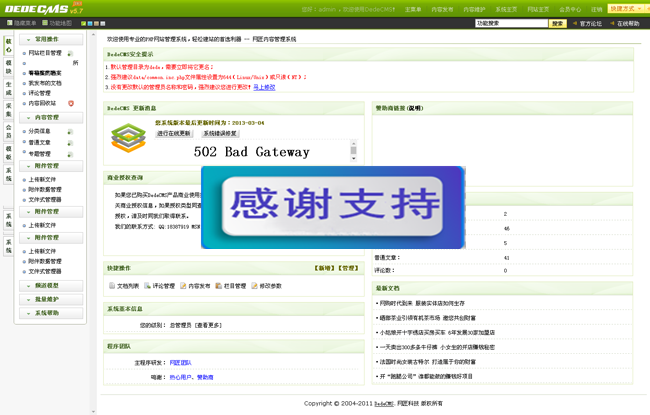Open the 织梦团队 link
This screenshot has height=415, width=650.
tap(180, 362)
